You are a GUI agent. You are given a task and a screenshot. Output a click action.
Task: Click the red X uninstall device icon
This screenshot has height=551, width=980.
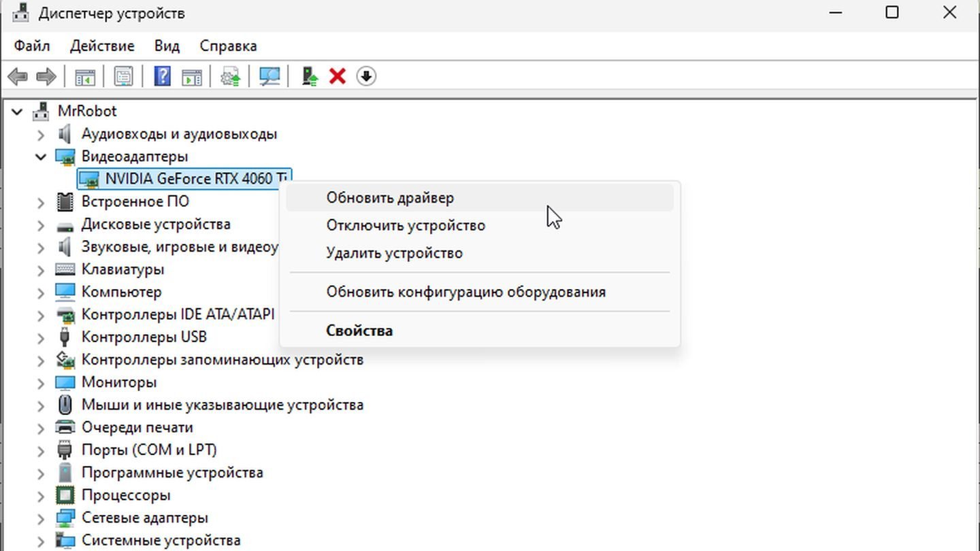point(338,76)
